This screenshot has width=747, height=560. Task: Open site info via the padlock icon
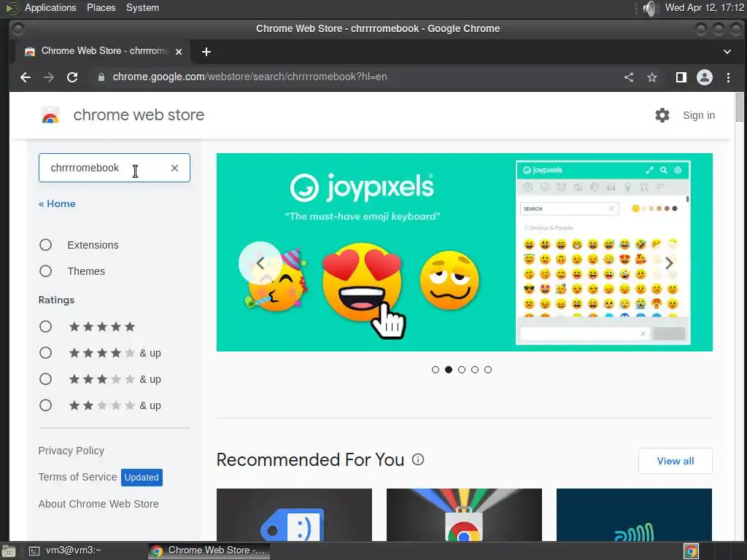[x=101, y=77]
